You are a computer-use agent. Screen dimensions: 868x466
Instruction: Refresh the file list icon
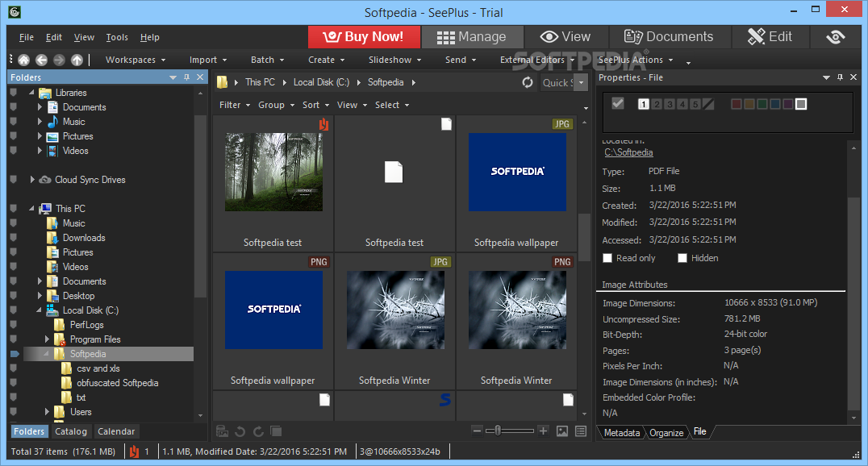coord(528,82)
